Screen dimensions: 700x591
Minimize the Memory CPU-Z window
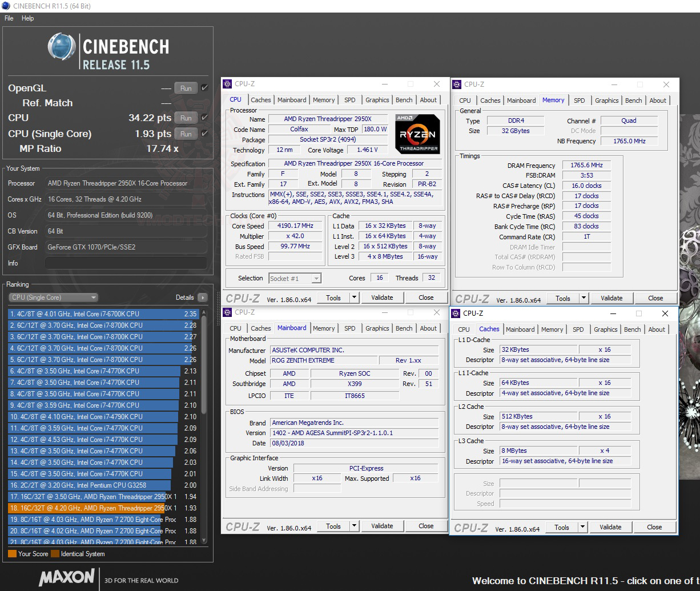tap(613, 85)
